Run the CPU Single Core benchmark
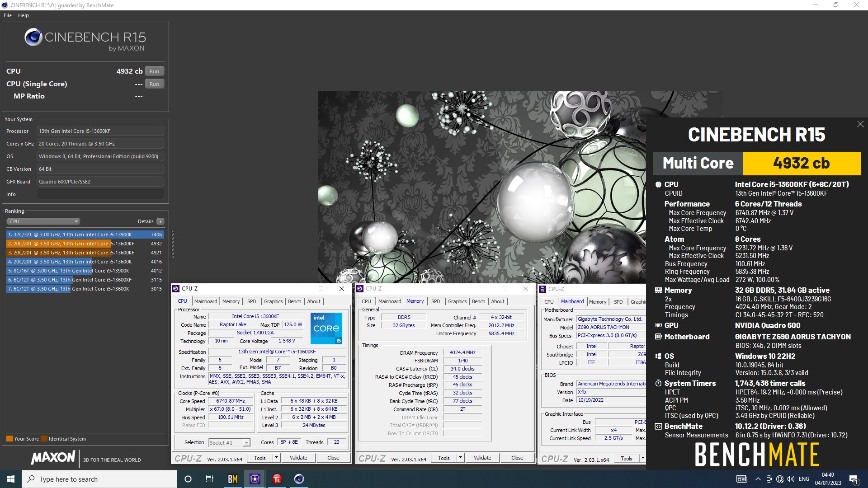The width and height of the screenshot is (868, 488). (x=154, y=84)
